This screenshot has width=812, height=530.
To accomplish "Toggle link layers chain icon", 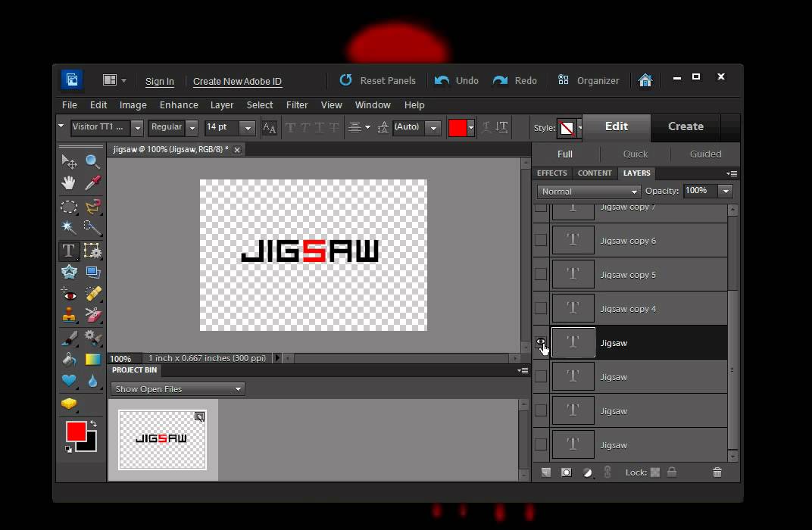I will [x=607, y=472].
